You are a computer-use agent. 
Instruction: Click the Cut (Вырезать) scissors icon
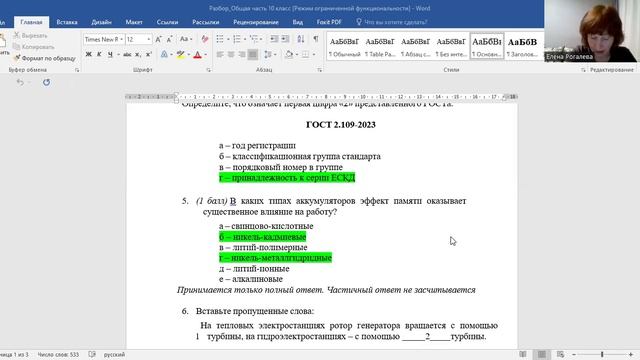(x=17, y=36)
